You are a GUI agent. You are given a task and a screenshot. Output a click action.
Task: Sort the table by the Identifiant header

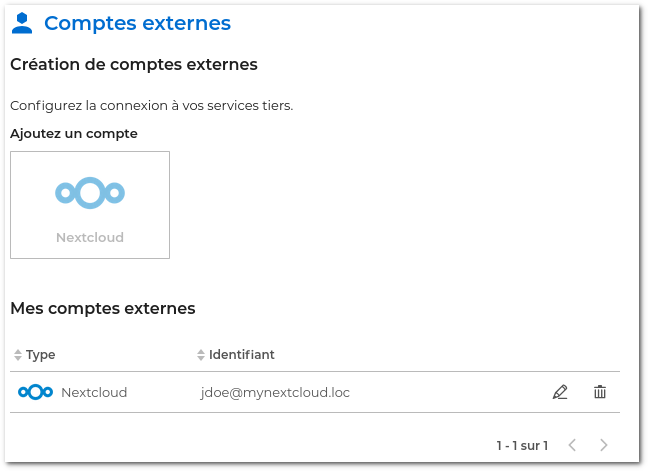[241, 355]
